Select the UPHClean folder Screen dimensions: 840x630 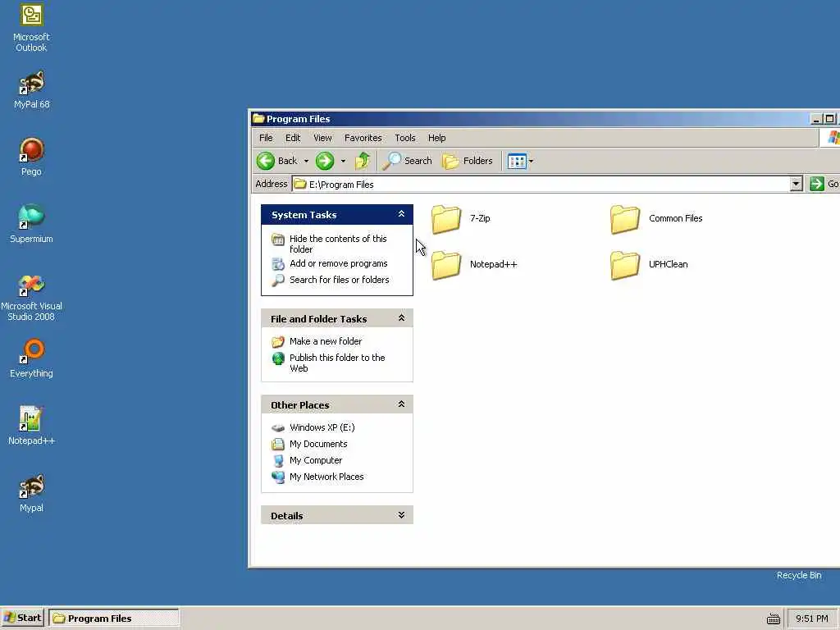coord(649,264)
